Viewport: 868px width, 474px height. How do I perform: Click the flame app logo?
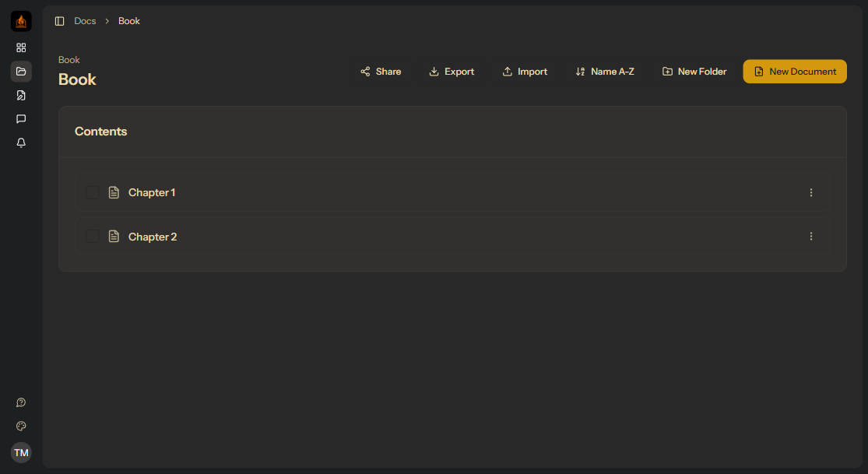(x=21, y=21)
